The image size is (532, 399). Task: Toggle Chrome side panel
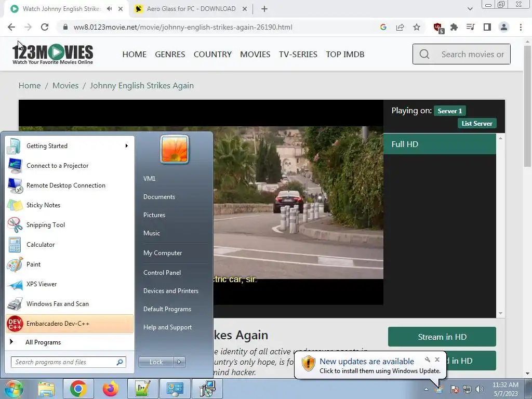point(487,27)
